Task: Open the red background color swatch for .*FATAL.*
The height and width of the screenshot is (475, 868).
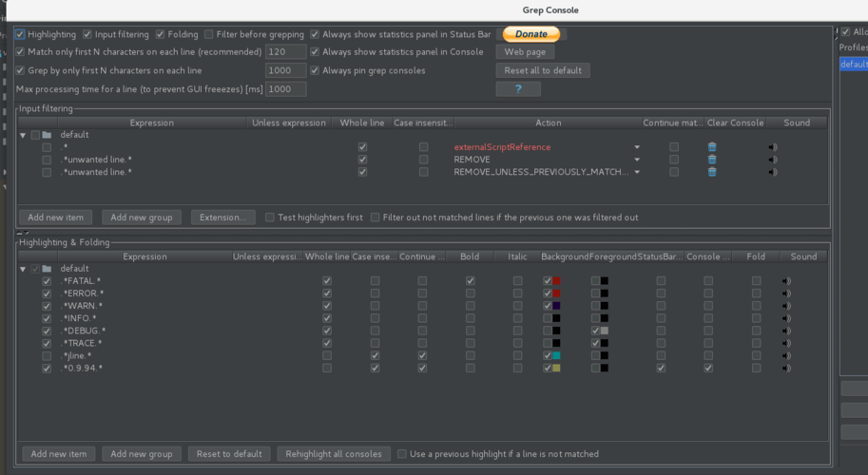Action: coord(556,281)
